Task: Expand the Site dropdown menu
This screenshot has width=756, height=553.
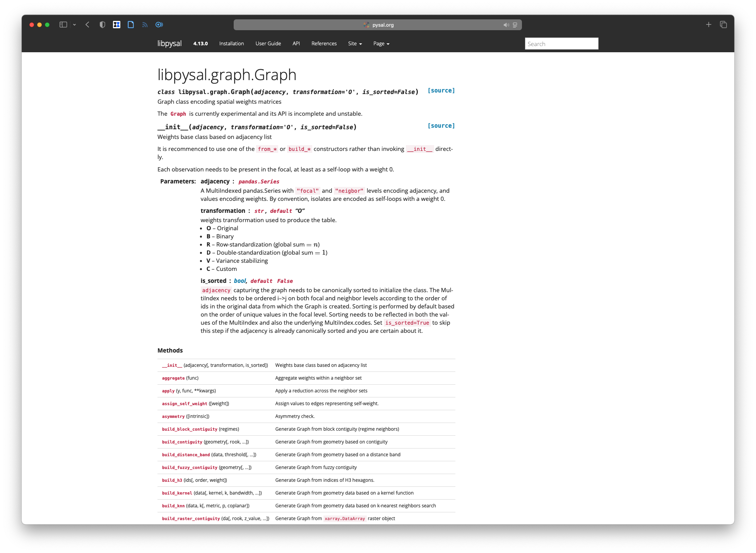Action: coord(355,44)
